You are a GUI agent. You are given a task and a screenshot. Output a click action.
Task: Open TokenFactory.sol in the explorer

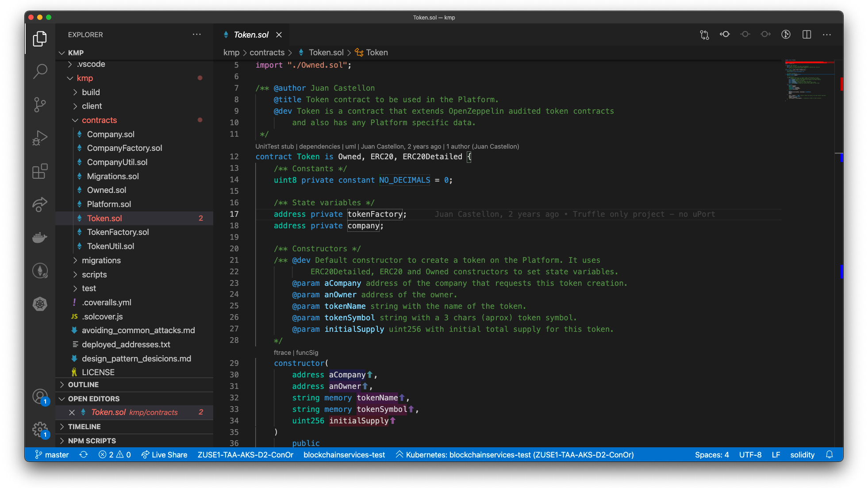click(118, 232)
